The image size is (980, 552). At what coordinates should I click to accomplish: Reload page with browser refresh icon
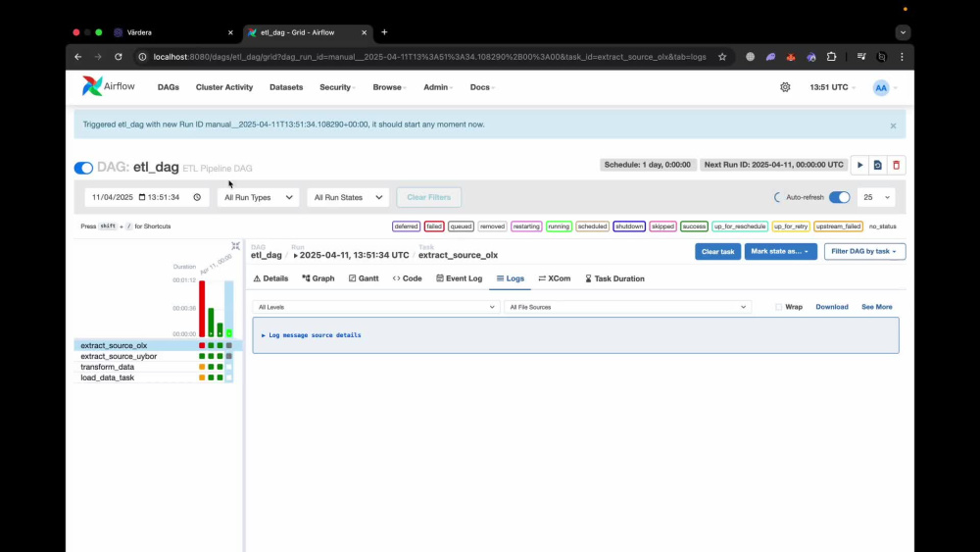pyautogui.click(x=119, y=57)
